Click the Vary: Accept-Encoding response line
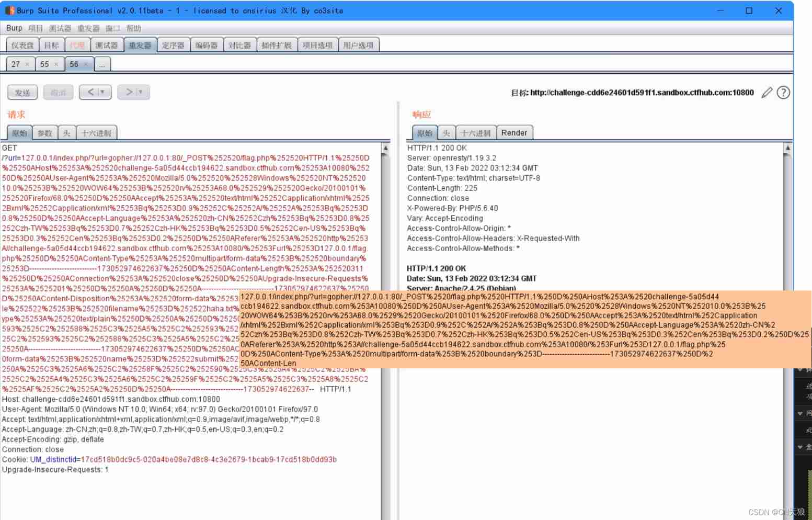 pos(445,218)
